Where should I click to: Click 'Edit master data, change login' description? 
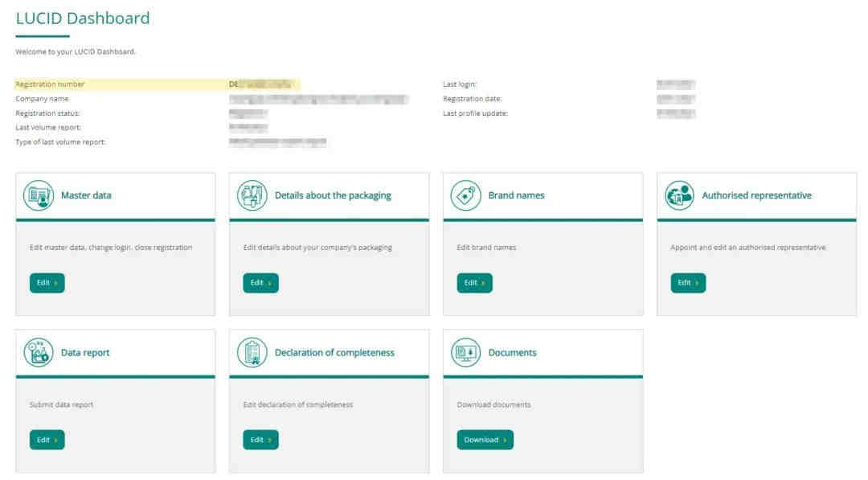coord(111,248)
